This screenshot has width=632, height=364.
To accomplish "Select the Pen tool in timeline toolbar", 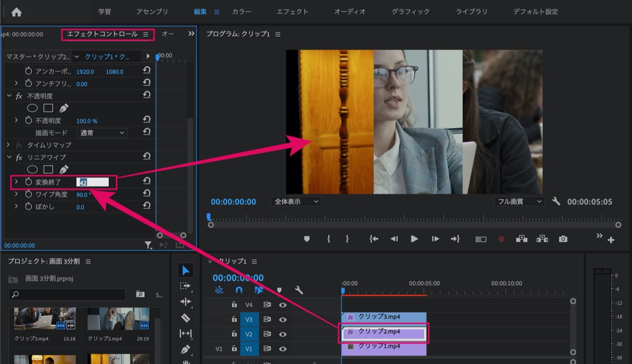I will coord(185,349).
